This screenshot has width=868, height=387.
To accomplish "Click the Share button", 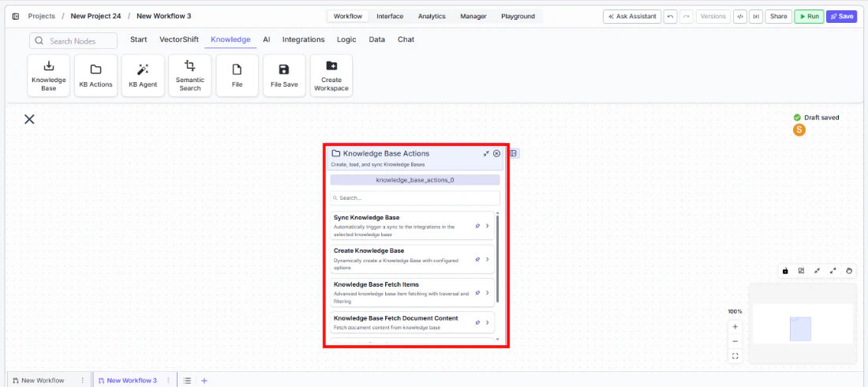I will coord(778,17).
